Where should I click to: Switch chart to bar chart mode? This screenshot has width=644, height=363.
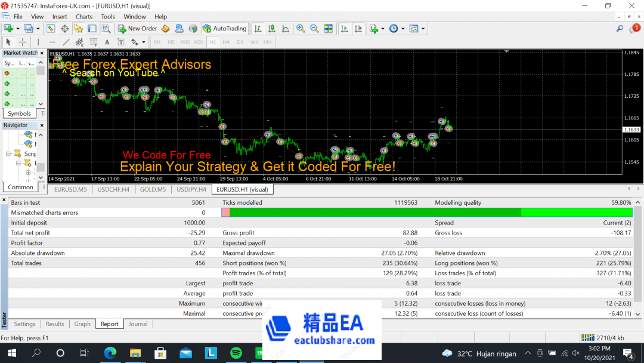258,29
